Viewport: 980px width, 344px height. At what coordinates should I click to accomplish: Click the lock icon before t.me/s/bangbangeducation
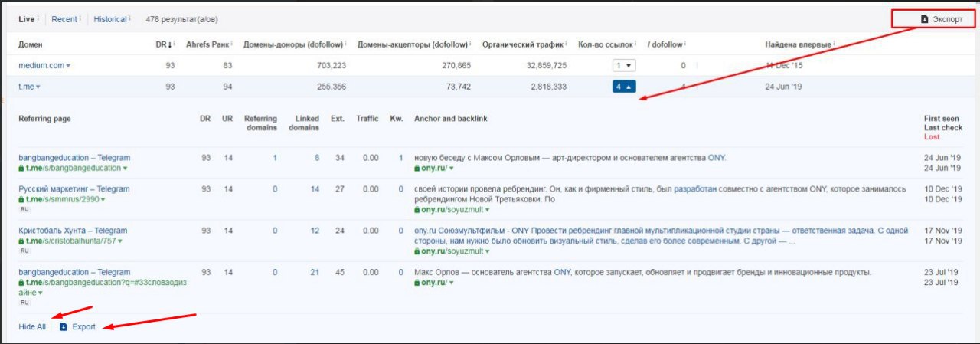point(21,168)
